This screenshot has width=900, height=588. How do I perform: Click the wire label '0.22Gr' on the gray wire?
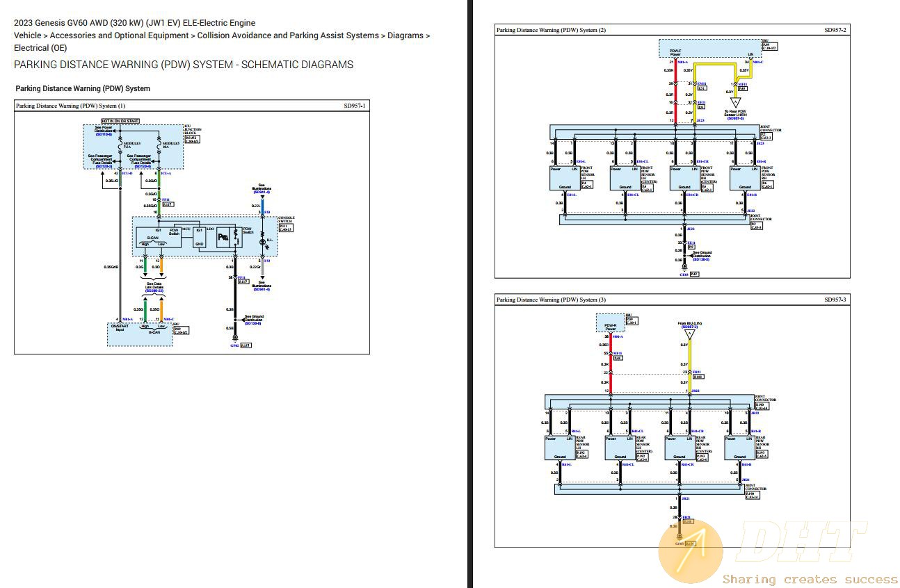click(x=255, y=267)
